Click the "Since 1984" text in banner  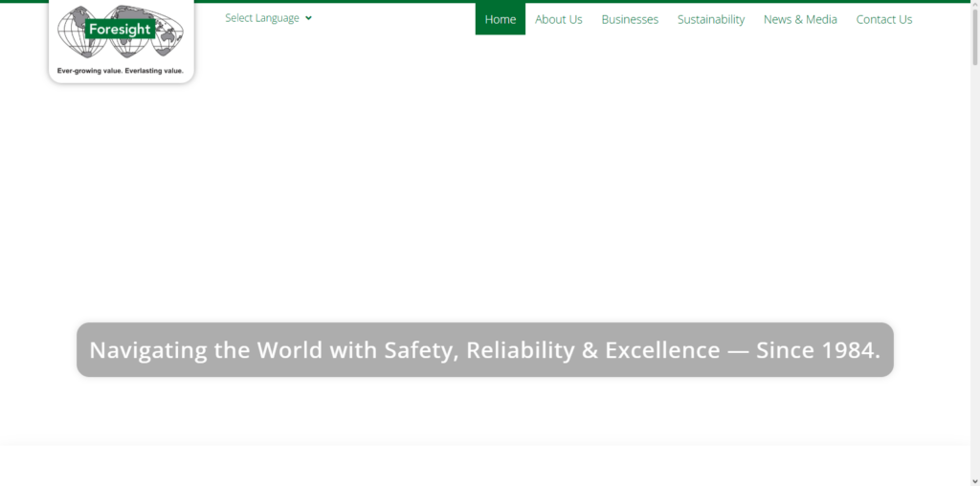pyautogui.click(x=818, y=350)
